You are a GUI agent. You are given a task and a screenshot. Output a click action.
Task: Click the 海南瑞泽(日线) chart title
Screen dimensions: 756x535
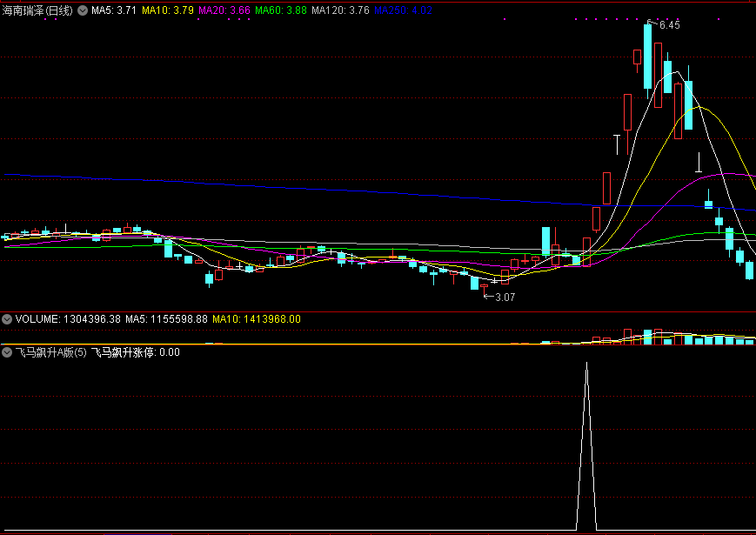click(x=37, y=10)
